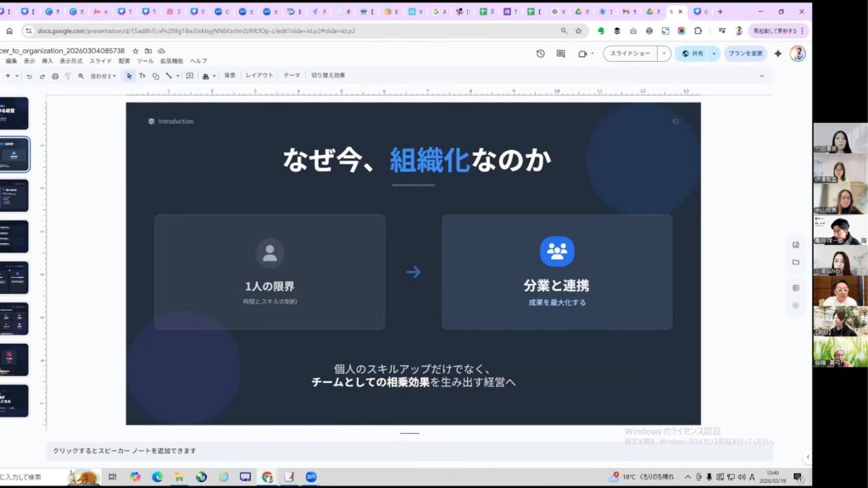Open the share button dropdown arrow
The image size is (868, 488).
pos(715,53)
